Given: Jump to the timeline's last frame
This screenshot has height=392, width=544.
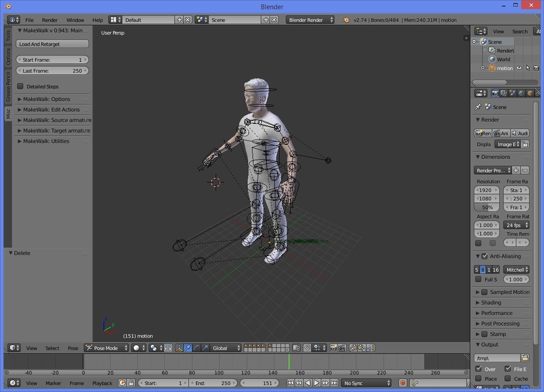Looking at the screenshot, I should [334, 383].
